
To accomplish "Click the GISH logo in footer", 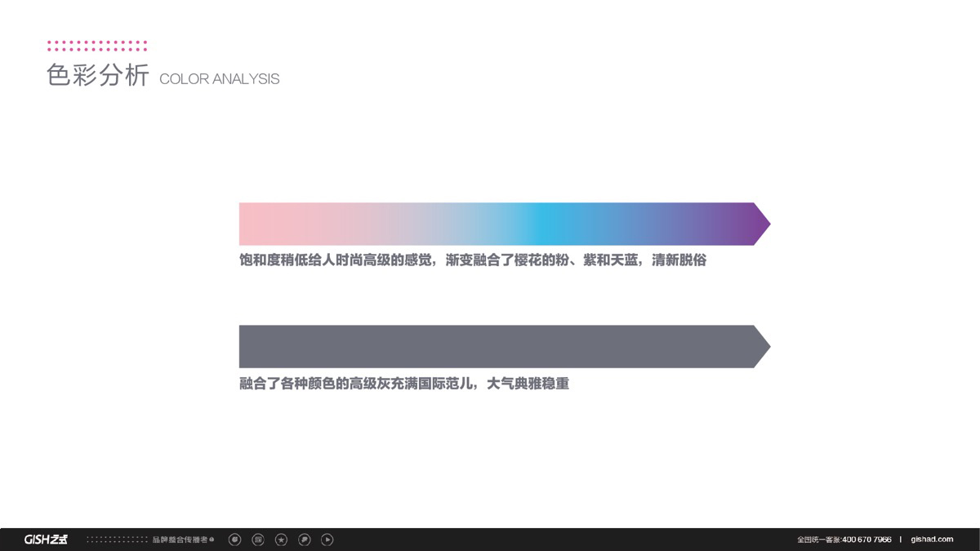I will (x=46, y=540).
